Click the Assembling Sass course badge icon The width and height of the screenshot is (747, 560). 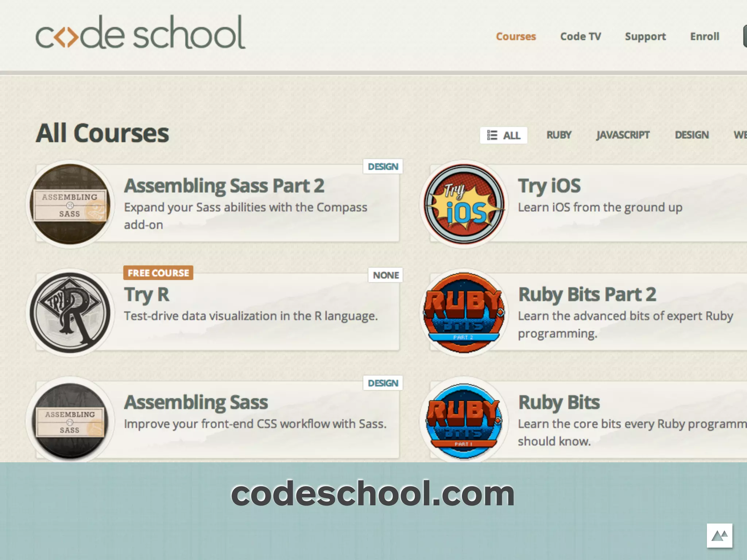point(70,420)
